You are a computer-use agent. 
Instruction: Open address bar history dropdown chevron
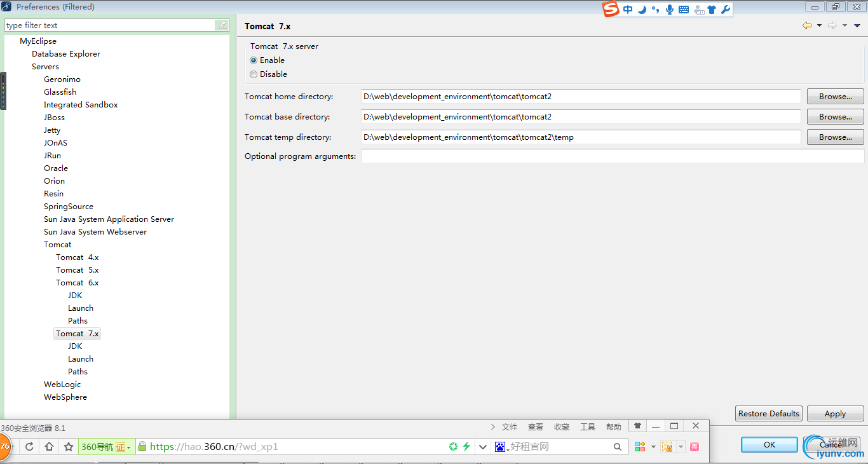(x=482, y=447)
